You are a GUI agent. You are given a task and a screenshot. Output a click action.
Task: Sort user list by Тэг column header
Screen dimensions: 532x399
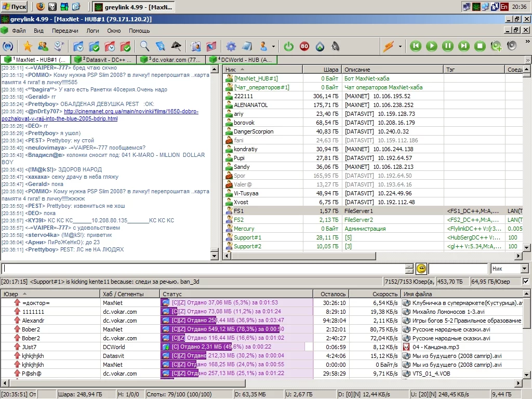click(x=474, y=70)
